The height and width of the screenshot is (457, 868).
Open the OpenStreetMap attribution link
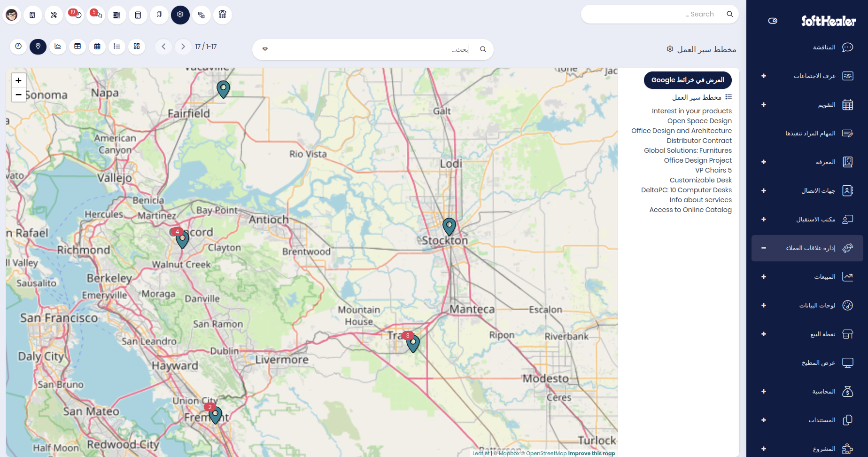(546, 453)
